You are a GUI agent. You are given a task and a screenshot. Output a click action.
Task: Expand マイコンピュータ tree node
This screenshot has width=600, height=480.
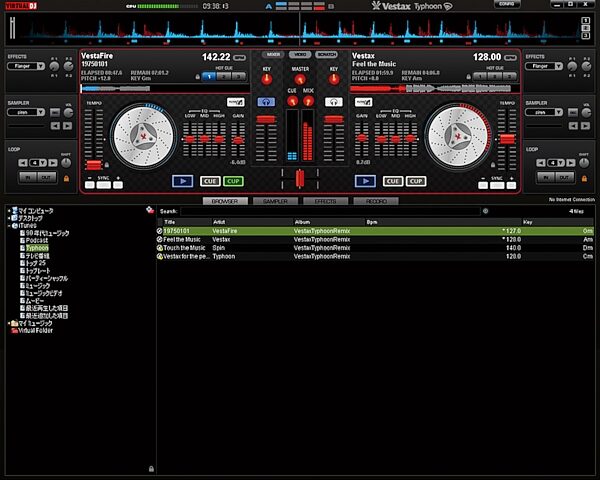click(x=9, y=211)
